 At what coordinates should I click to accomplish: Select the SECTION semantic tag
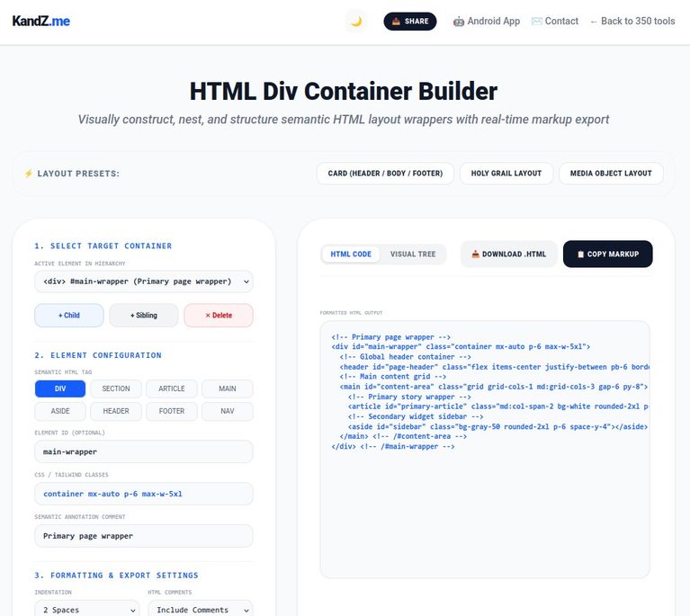pyautogui.click(x=116, y=389)
